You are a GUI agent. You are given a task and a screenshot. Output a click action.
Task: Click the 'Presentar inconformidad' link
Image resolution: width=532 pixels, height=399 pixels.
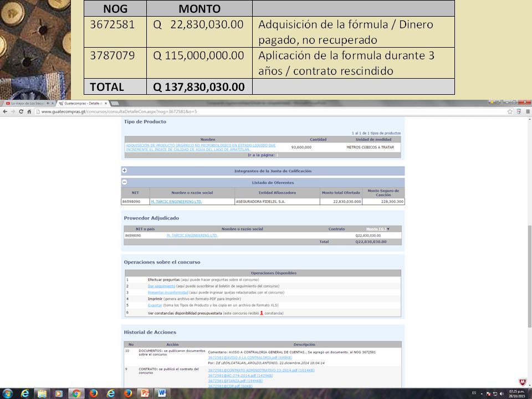(x=168, y=292)
